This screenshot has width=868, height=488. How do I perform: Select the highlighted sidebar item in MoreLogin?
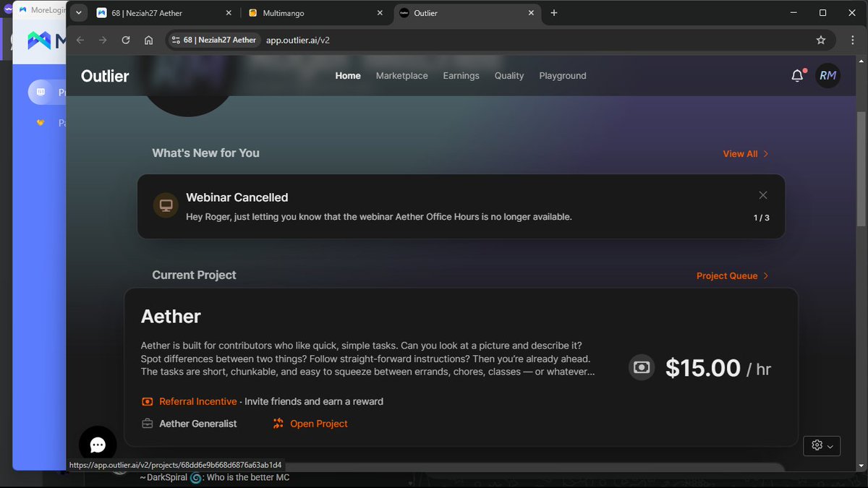tap(47, 93)
